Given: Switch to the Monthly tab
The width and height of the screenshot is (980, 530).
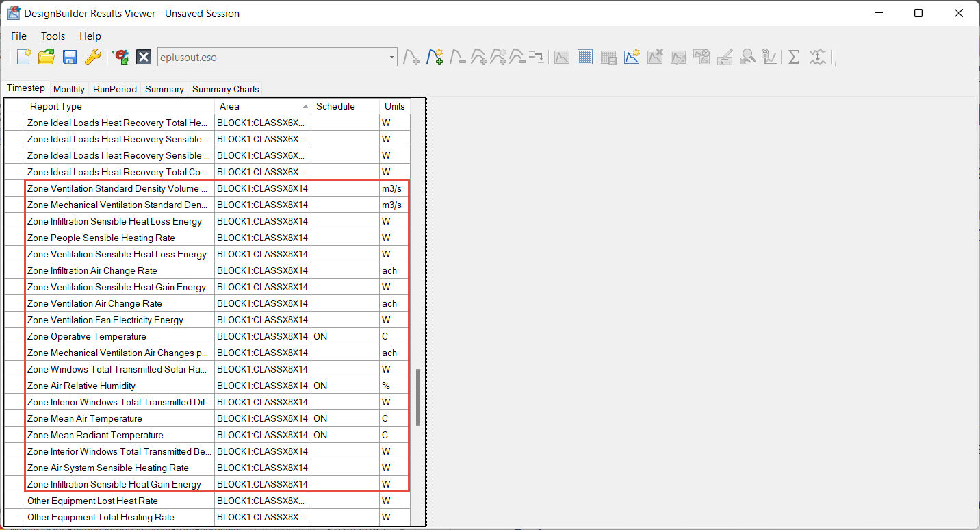Looking at the screenshot, I should [69, 89].
